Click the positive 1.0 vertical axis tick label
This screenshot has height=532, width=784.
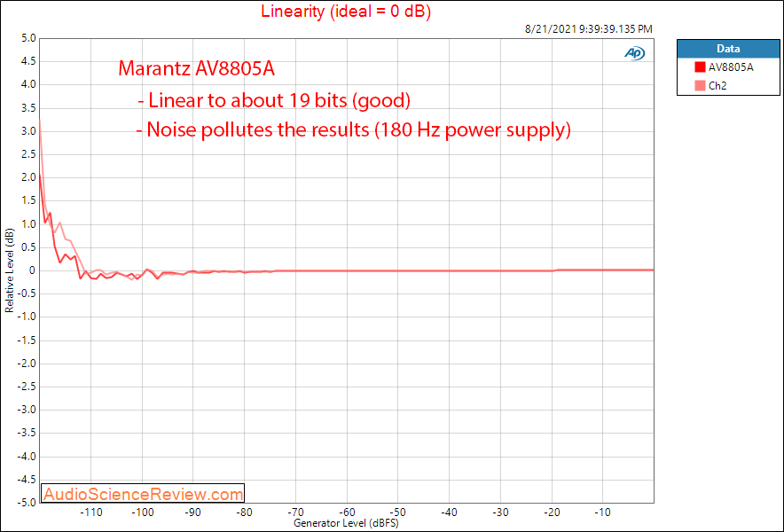[29, 224]
